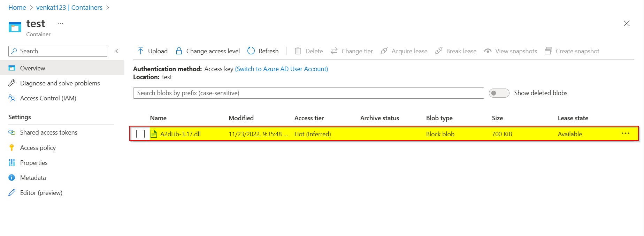Click the blob prefix search field
The width and height of the screenshot is (644, 236).
[308, 93]
